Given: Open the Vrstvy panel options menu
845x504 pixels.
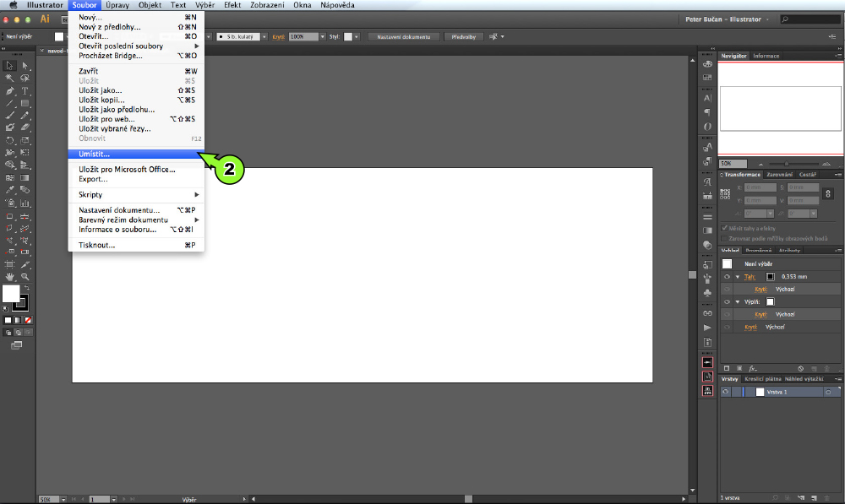Looking at the screenshot, I should (838, 379).
